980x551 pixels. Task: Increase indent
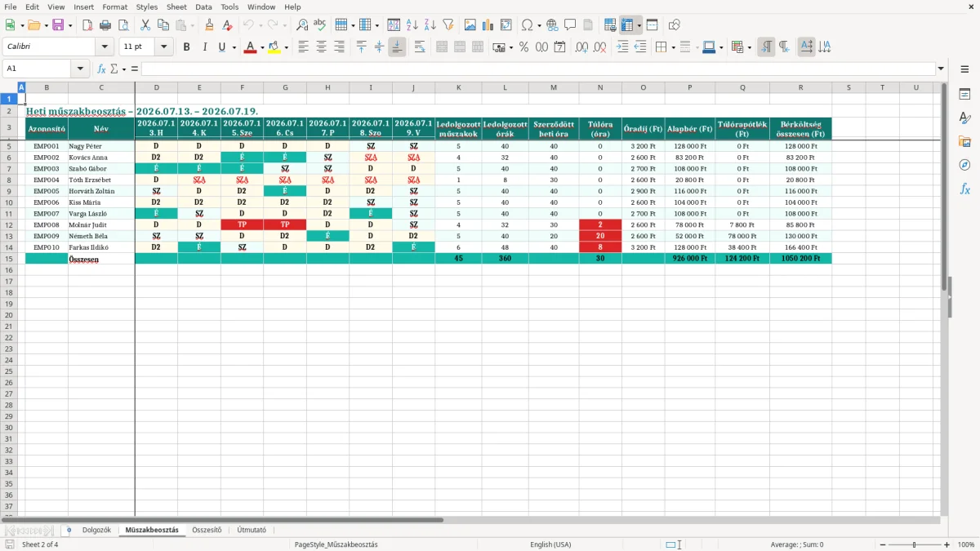(x=622, y=47)
